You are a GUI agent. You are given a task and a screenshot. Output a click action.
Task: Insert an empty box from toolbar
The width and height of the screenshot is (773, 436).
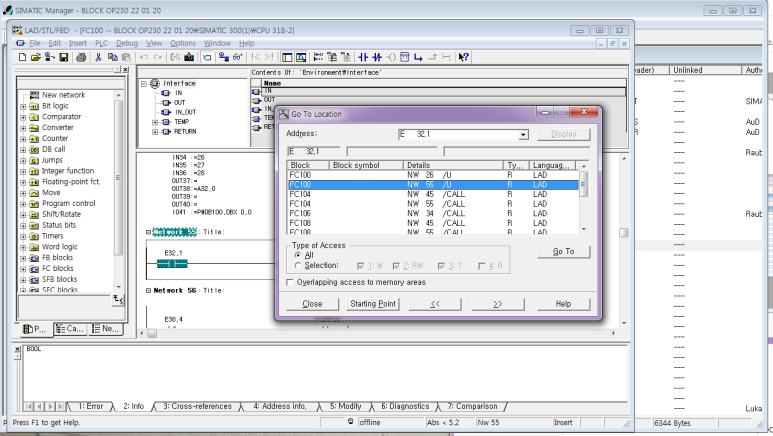[x=405, y=57]
